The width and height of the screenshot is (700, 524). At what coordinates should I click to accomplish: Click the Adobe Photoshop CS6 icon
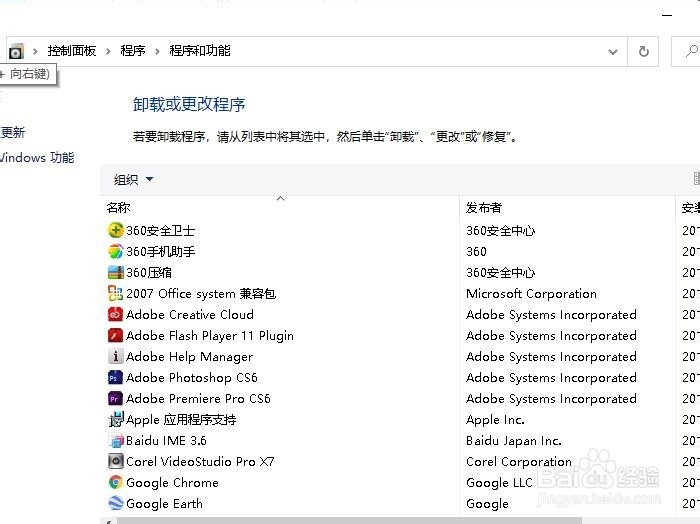pyautogui.click(x=116, y=377)
